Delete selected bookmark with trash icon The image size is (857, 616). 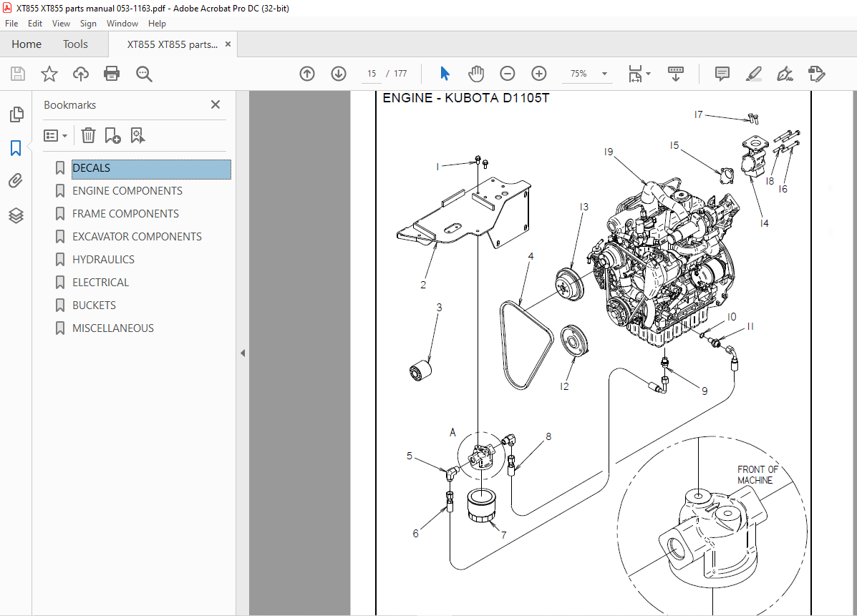[88, 135]
